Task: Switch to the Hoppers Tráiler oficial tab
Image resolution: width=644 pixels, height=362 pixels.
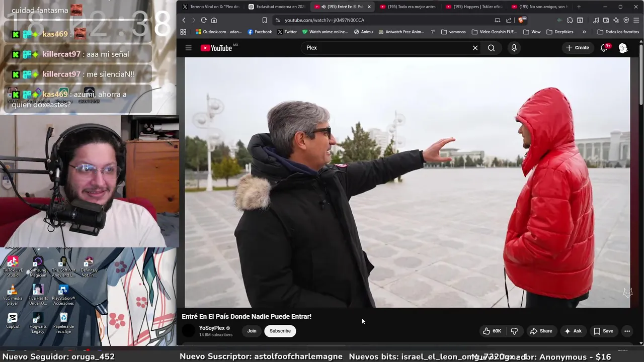Action: (x=474, y=7)
